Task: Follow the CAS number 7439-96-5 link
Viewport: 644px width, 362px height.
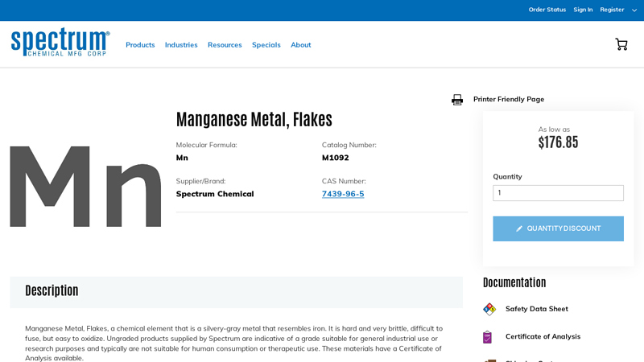Action: [343, 194]
